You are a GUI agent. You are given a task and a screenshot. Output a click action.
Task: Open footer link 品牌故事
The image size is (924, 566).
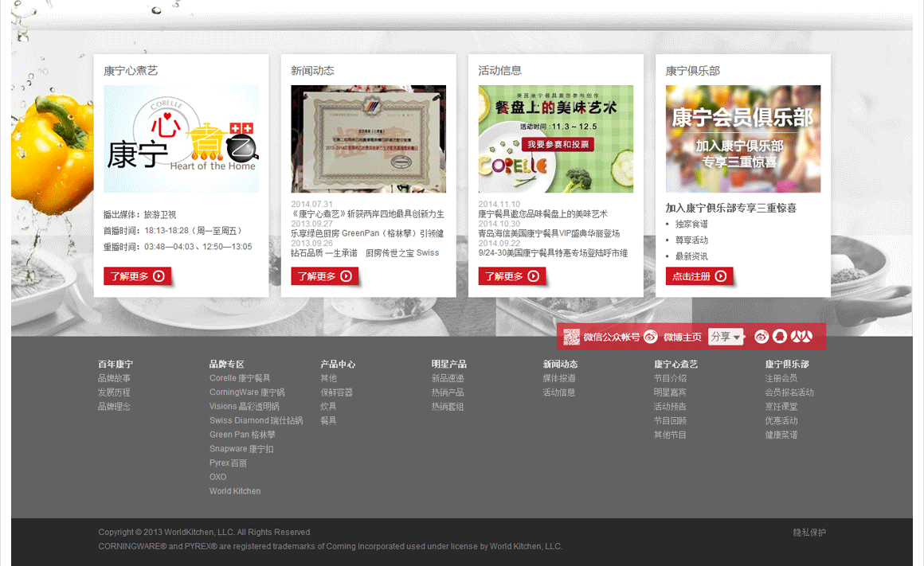tap(115, 378)
